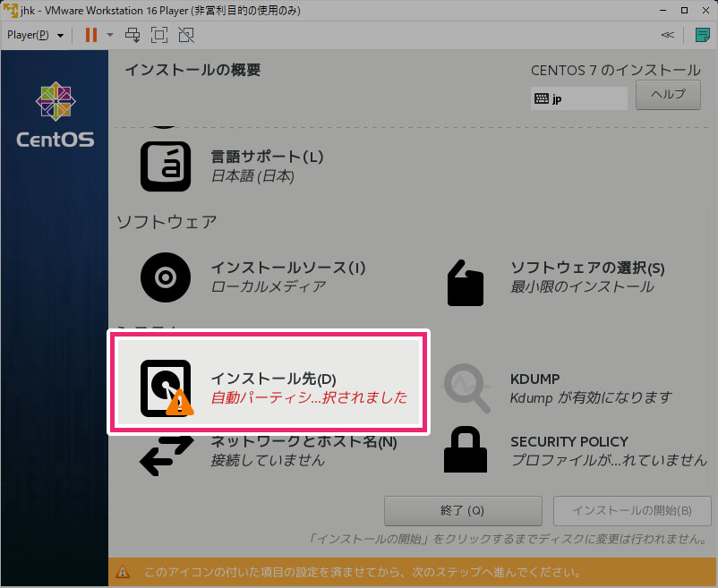The width and height of the screenshot is (718, 588).
Task: Open KDUMP magnifier icon
Action: tap(466, 388)
